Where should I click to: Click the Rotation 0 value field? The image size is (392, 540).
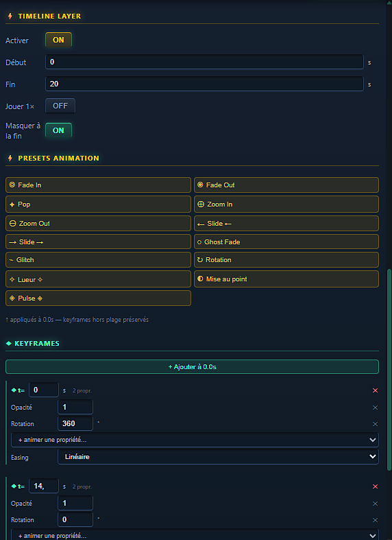(x=75, y=519)
